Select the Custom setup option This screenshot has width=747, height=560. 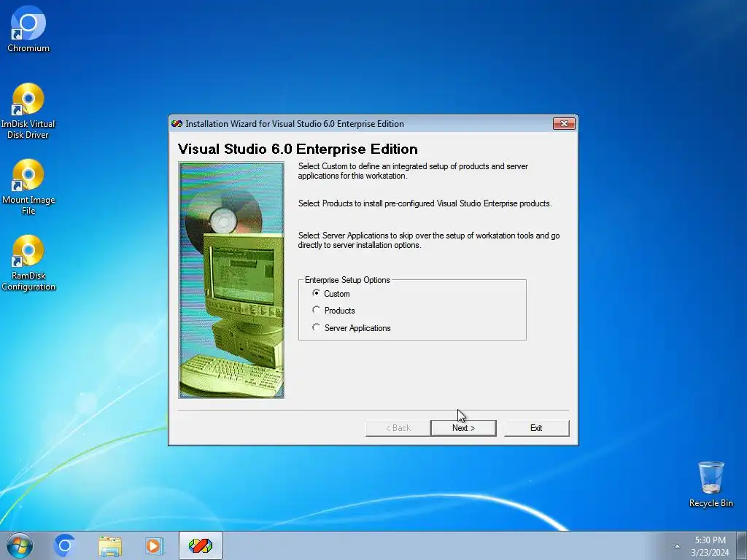tap(332, 293)
